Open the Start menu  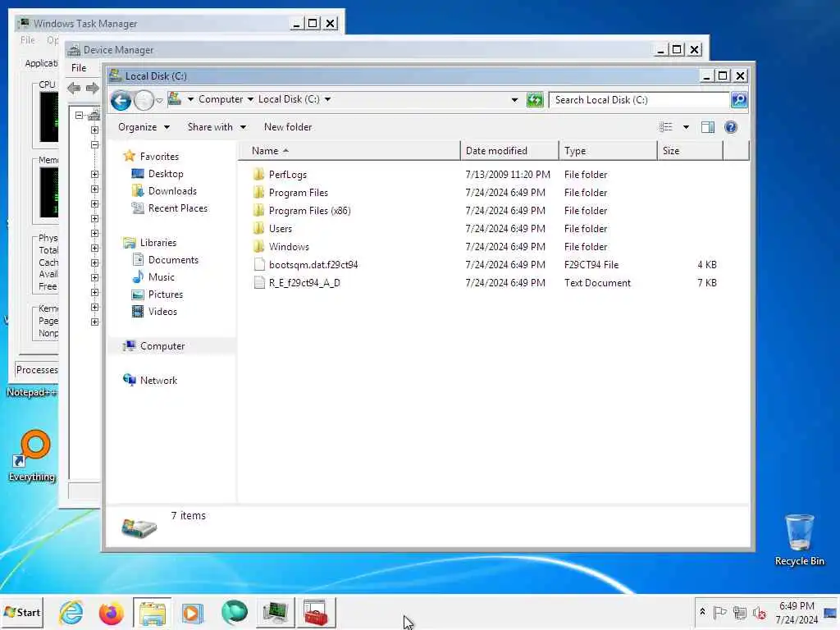pyautogui.click(x=22, y=612)
